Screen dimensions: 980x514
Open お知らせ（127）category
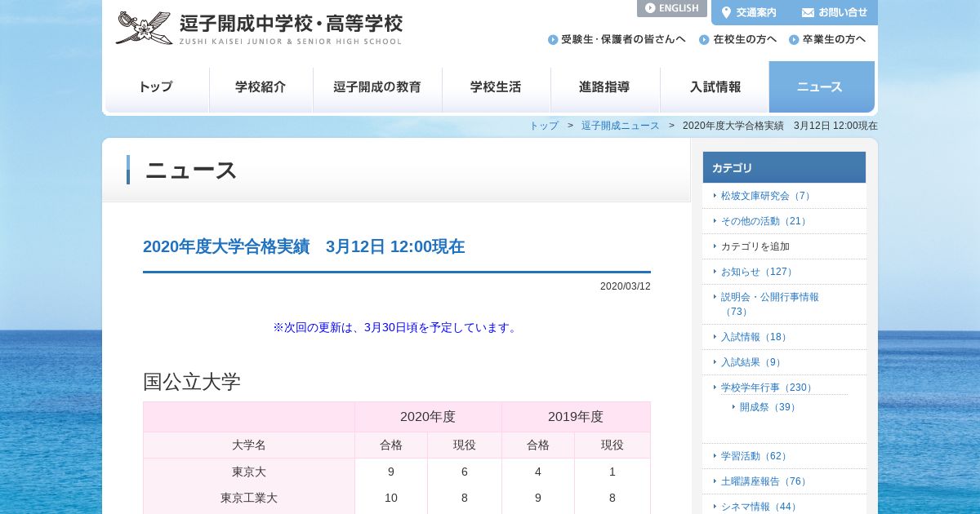tap(759, 272)
